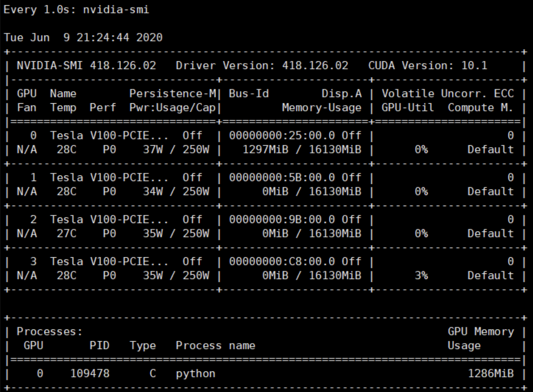Image resolution: width=533 pixels, height=392 pixels.
Task: Click the 'Every 1.0s: nvidia-smi' watch header
Action: [x=77, y=10]
